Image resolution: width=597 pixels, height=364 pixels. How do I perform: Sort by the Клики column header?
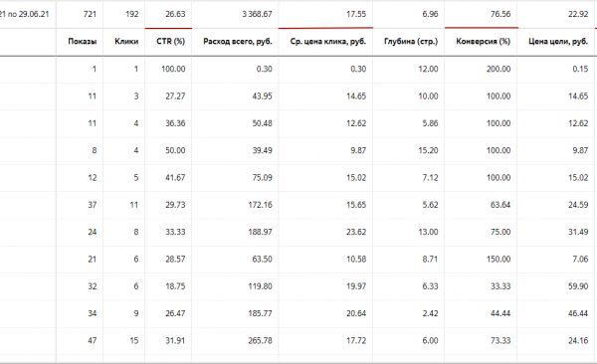[x=126, y=42]
